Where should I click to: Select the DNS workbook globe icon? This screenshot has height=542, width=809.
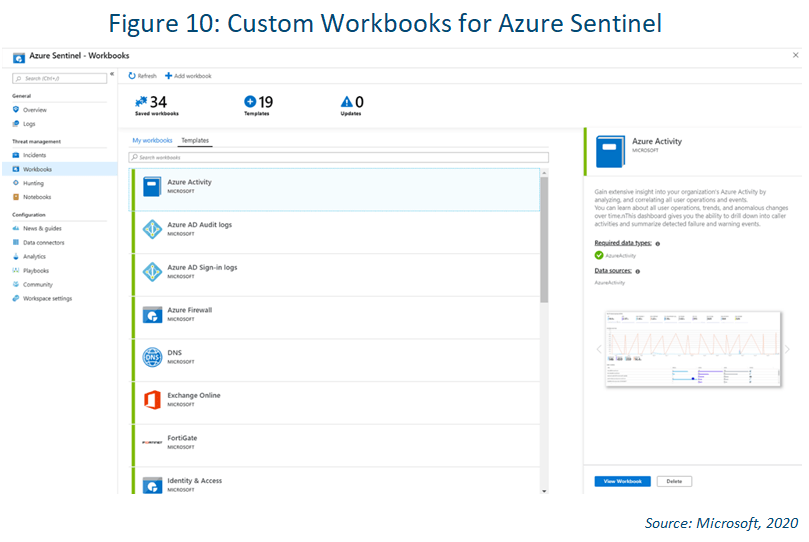152,357
